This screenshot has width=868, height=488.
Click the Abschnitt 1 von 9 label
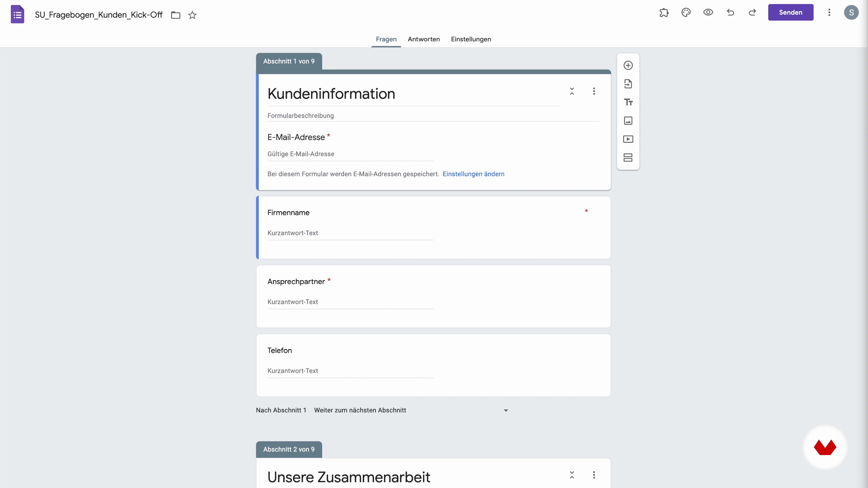[289, 61]
